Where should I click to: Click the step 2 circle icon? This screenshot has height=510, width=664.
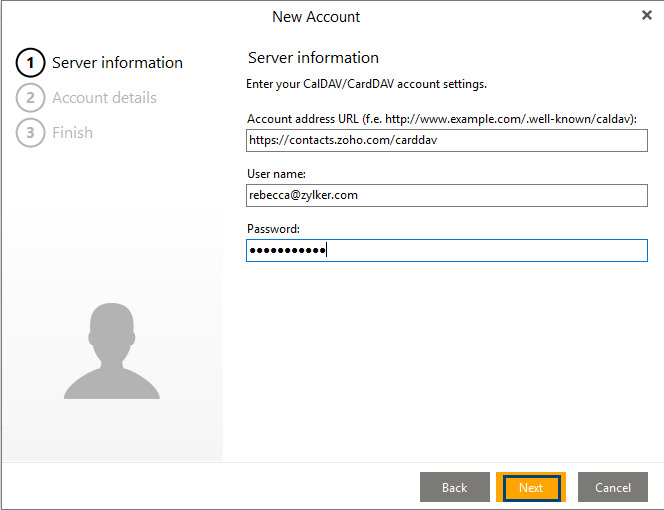pyautogui.click(x=30, y=98)
